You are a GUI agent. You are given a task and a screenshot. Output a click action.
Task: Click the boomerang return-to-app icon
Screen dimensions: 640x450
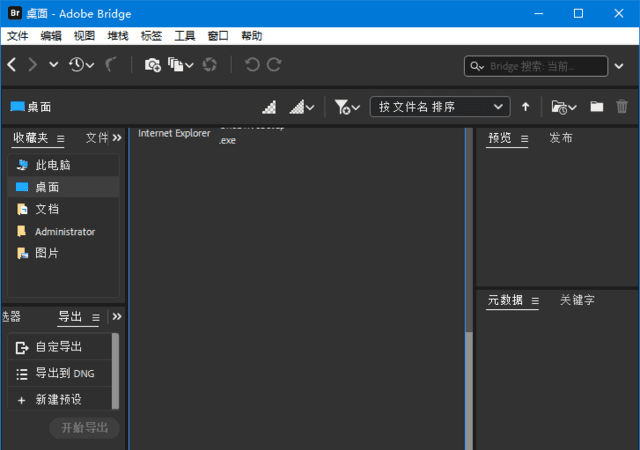coord(111,65)
